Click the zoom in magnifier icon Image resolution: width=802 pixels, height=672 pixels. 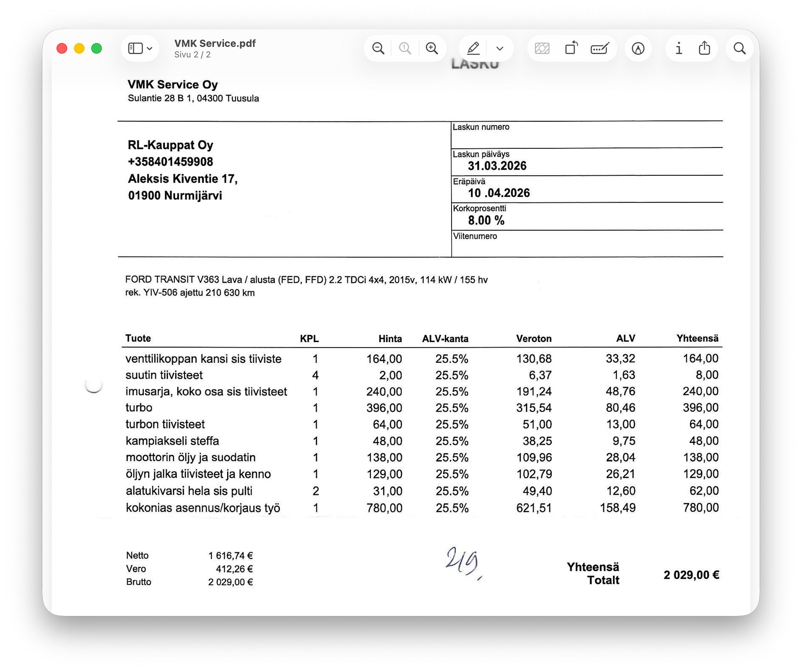tap(432, 49)
